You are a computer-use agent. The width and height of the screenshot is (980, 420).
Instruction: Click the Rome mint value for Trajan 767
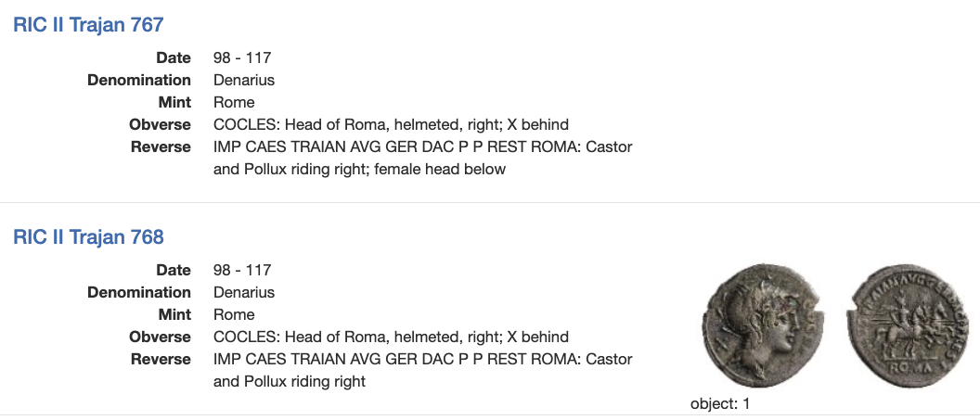coord(234,102)
